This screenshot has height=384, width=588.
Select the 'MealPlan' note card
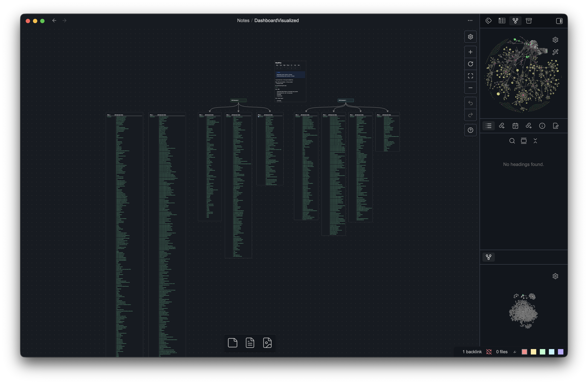click(x=290, y=81)
